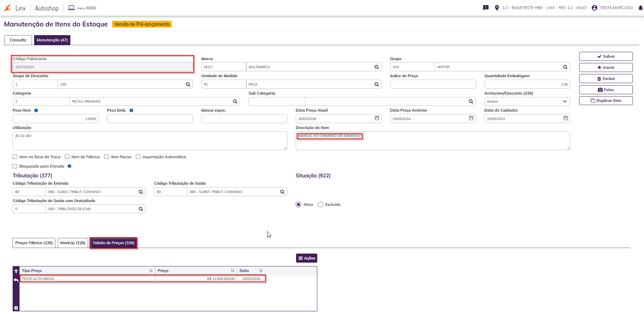Click the Salvar button
The width and height of the screenshot is (644, 312).
tap(606, 56)
